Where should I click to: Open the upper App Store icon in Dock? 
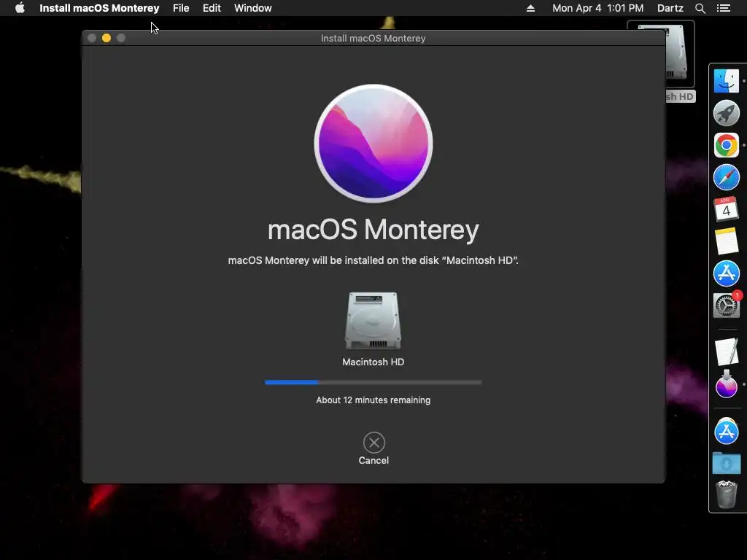click(x=726, y=273)
